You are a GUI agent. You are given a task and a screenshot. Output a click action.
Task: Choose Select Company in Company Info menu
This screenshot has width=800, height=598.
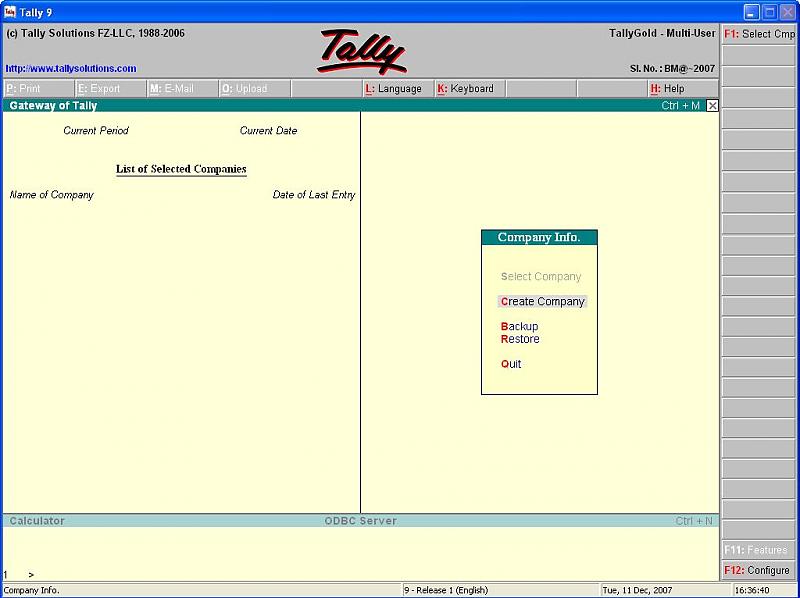(541, 277)
